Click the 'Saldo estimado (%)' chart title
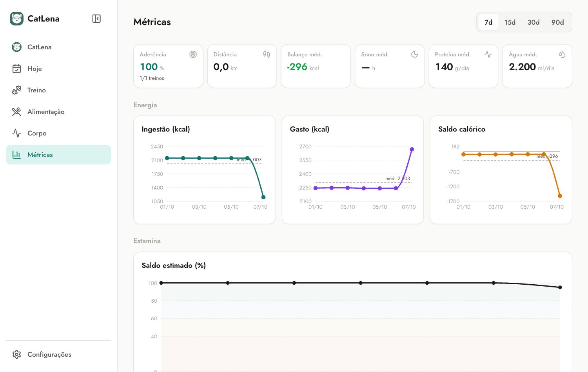 pyautogui.click(x=174, y=265)
